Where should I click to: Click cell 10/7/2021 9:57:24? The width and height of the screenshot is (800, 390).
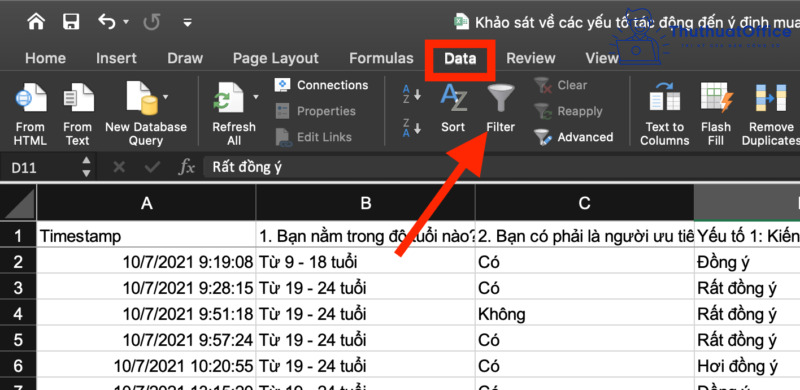(x=146, y=339)
